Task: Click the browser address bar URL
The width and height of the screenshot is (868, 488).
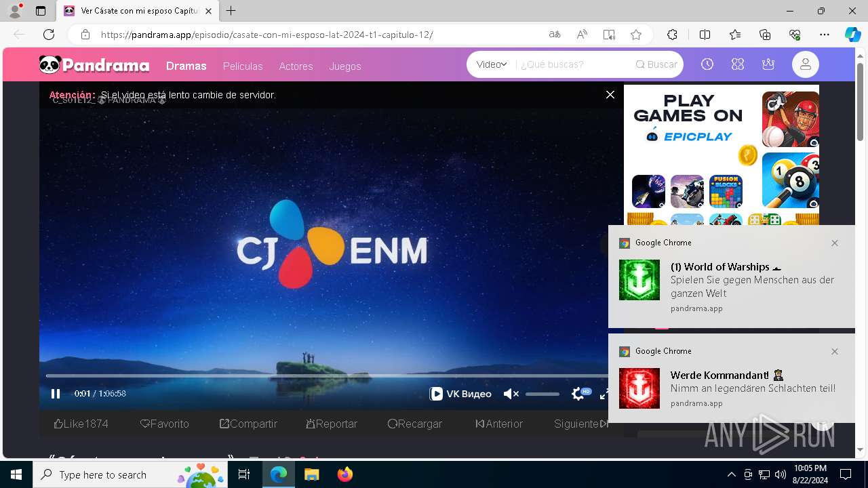Action: pyautogui.click(x=267, y=35)
